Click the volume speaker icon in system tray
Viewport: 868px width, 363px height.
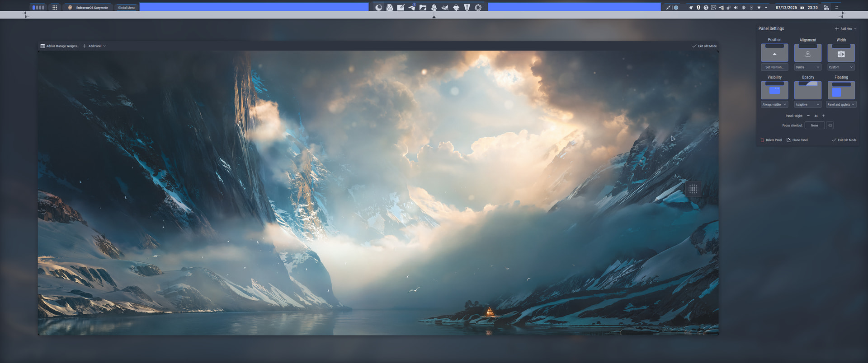click(736, 8)
